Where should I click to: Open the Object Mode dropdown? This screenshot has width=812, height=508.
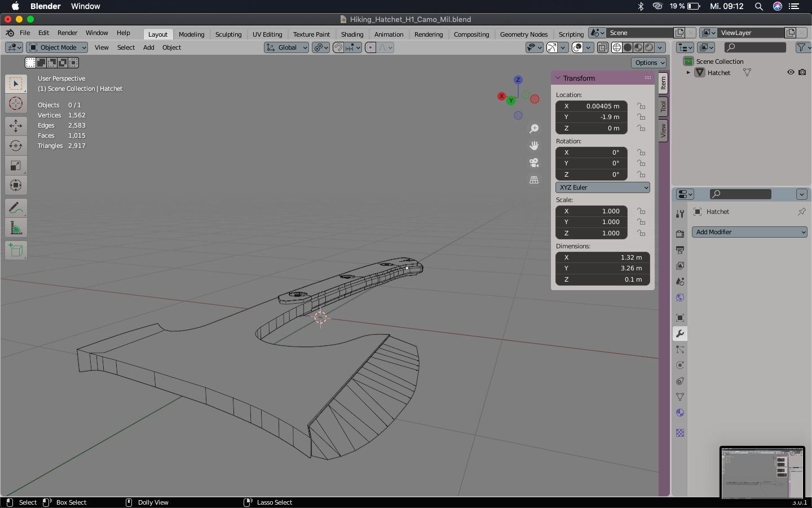click(x=57, y=47)
